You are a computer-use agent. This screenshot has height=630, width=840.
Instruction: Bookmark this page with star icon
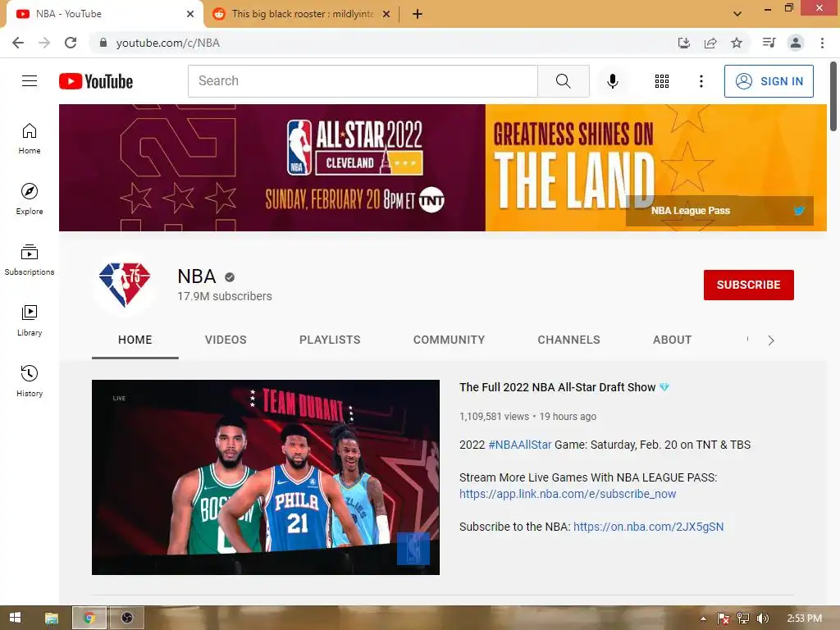pyautogui.click(x=737, y=43)
